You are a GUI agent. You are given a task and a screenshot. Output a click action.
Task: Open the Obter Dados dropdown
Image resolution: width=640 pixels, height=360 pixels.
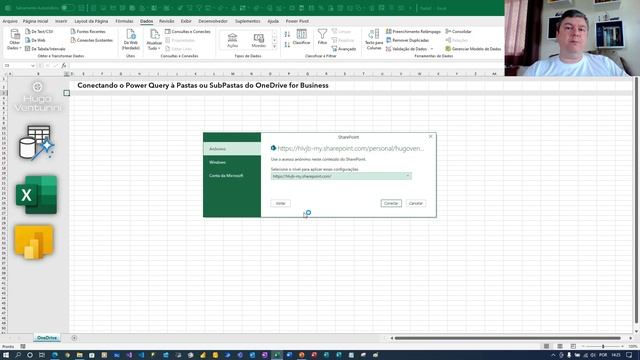pyautogui.click(x=14, y=40)
